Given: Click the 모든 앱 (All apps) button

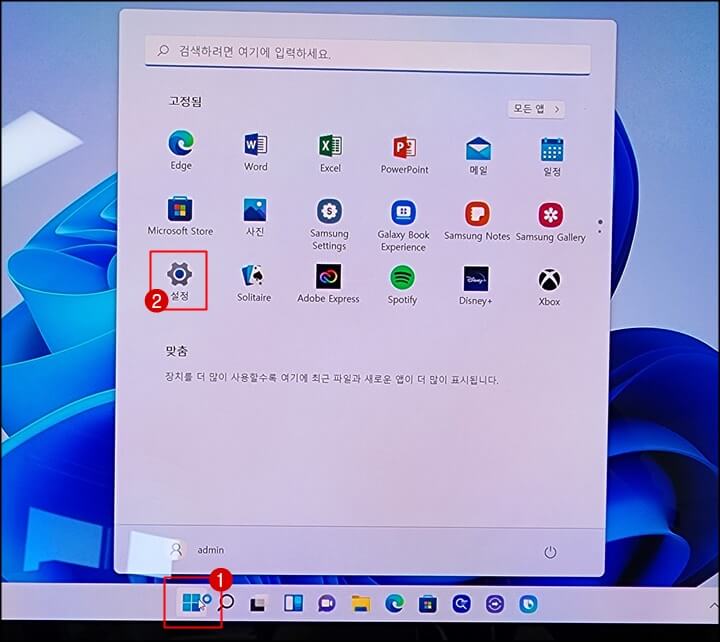Looking at the screenshot, I should point(536,109).
